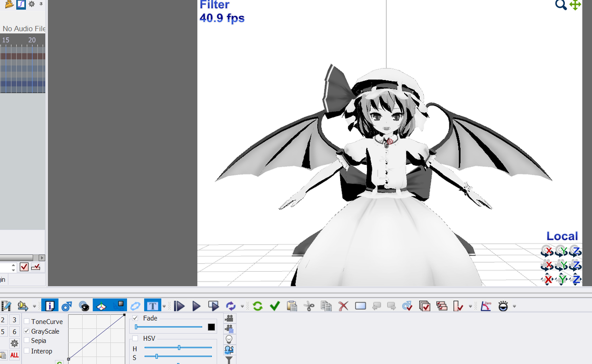Enable the HSV checkbox
592x364 pixels.
coord(135,338)
